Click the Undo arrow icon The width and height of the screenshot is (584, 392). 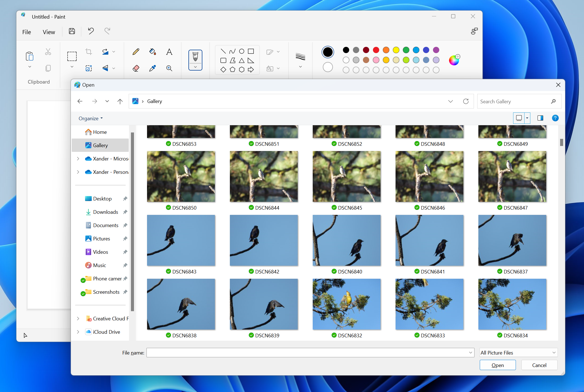(91, 31)
